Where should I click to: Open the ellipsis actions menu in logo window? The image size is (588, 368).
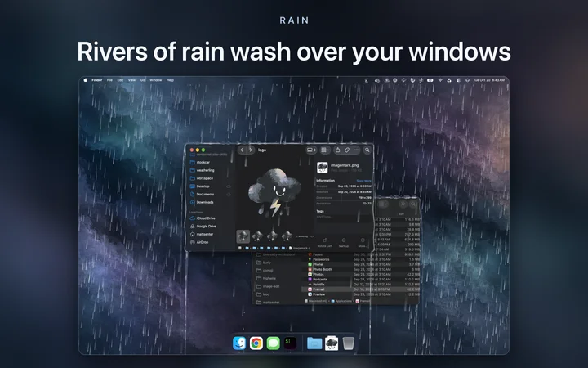click(x=356, y=150)
